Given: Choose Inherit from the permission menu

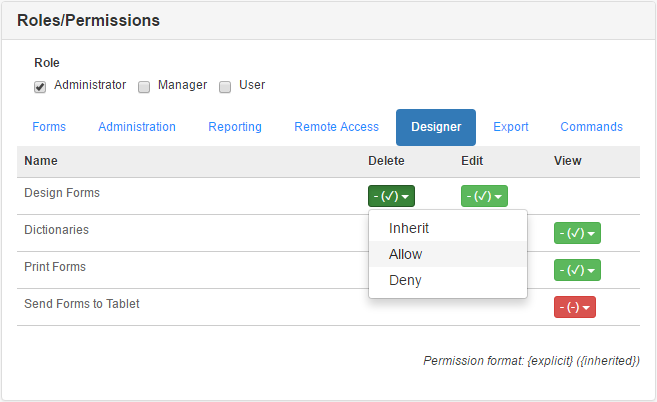Looking at the screenshot, I should pos(409,228).
